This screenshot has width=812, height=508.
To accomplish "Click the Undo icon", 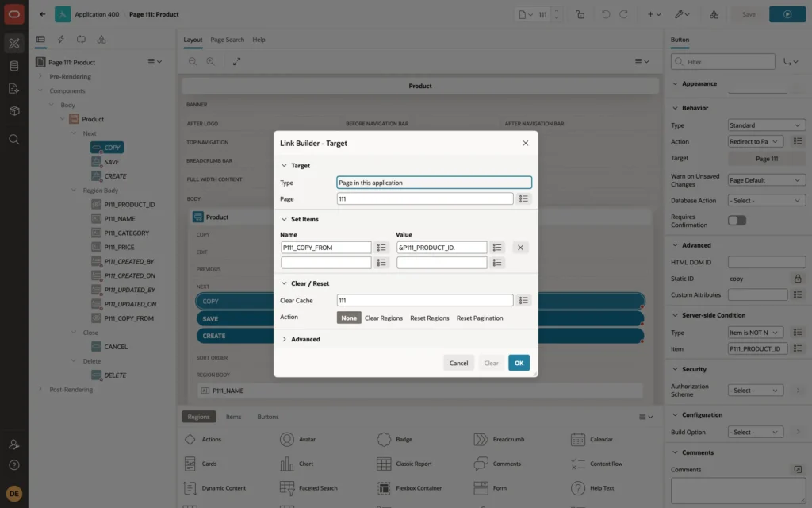I will [605, 14].
